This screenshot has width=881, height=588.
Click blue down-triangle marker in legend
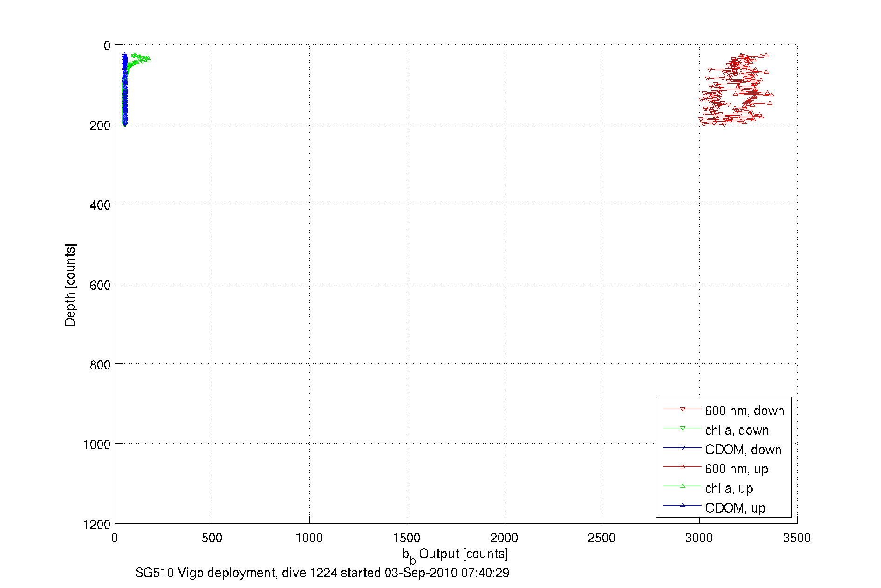click(683, 448)
